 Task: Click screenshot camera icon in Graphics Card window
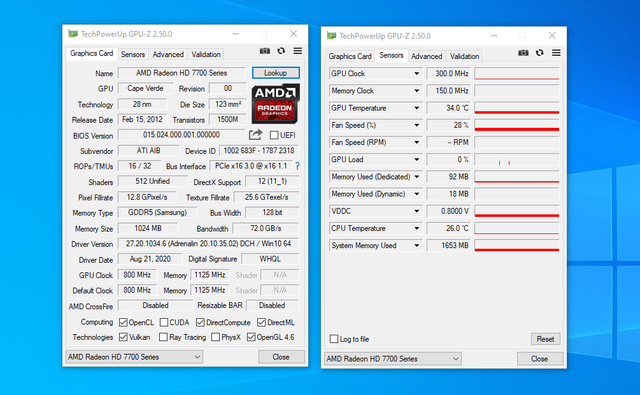(265, 51)
